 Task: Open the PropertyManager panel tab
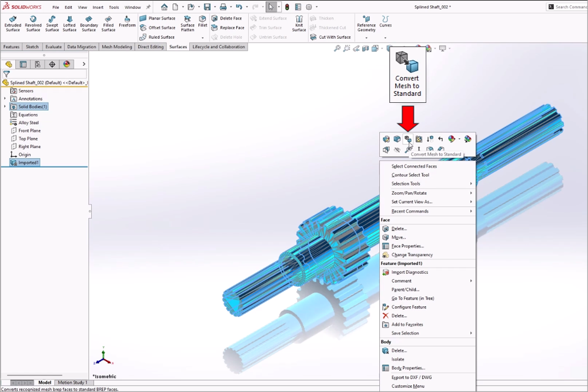(23, 65)
